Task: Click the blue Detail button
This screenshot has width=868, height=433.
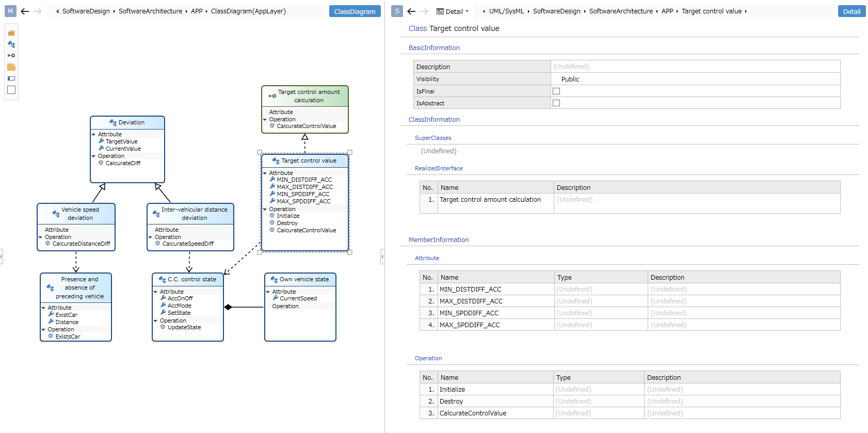Action: pyautogui.click(x=851, y=11)
